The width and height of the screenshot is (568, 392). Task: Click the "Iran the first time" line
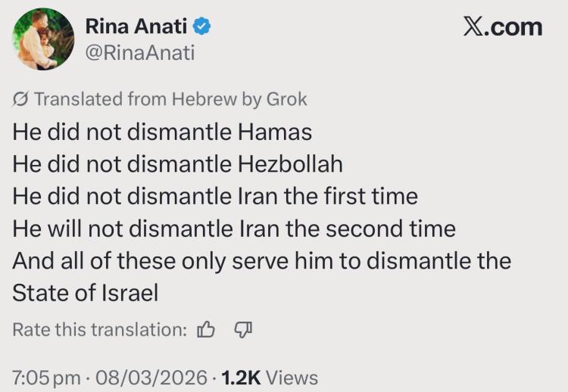pyautogui.click(x=215, y=196)
